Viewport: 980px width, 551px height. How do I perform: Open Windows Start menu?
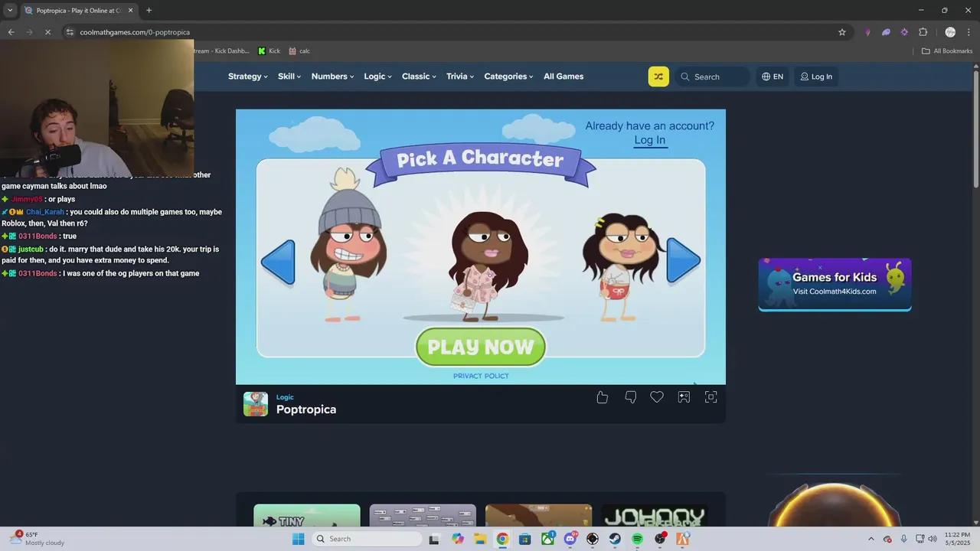point(299,539)
